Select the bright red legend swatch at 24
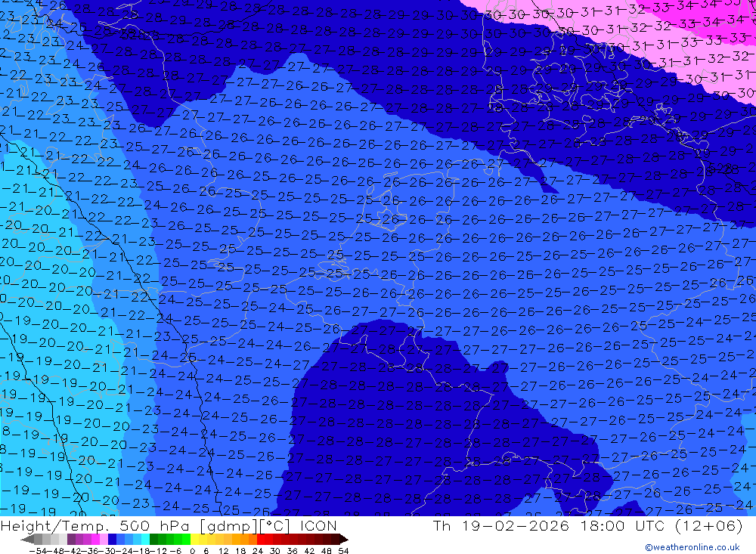 point(261,540)
